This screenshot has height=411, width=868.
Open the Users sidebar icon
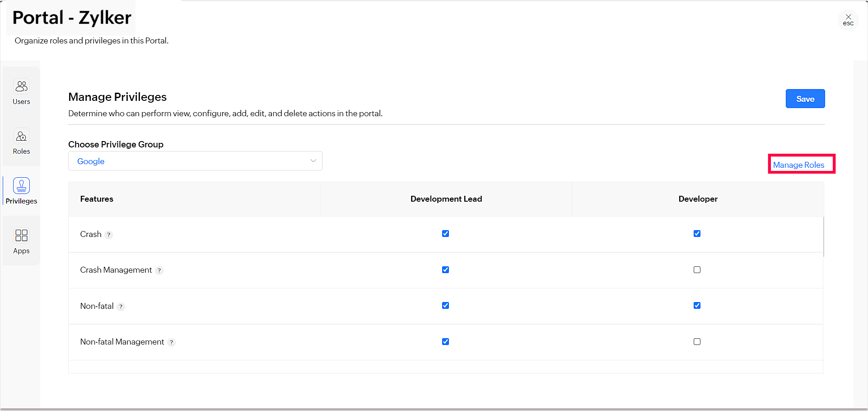(21, 86)
